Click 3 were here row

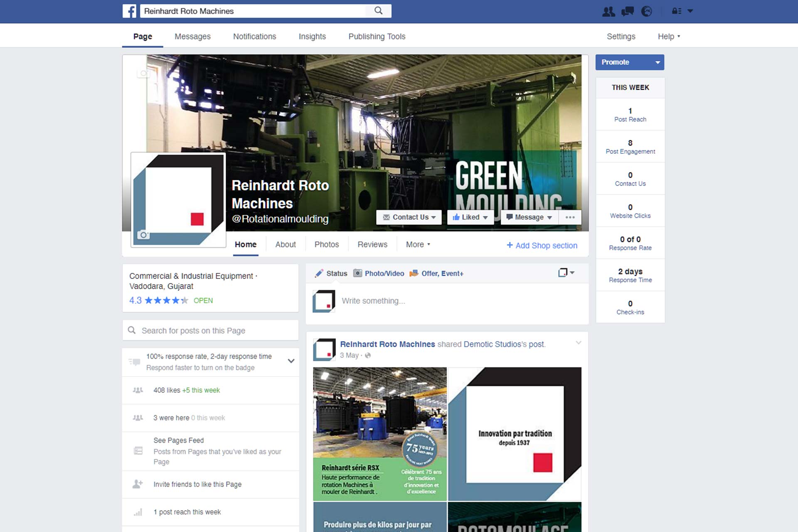click(x=210, y=418)
